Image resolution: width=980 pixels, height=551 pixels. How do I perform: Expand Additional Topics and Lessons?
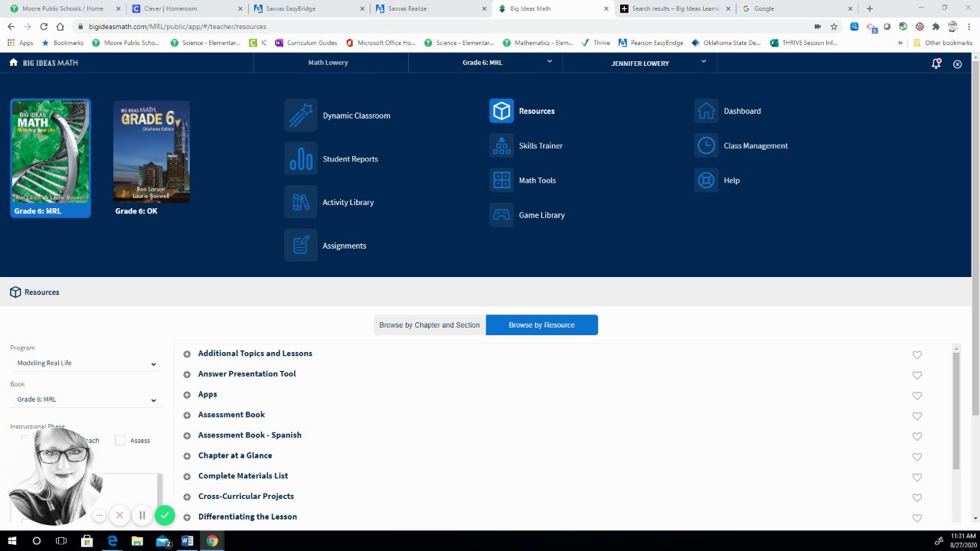tap(187, 354)
